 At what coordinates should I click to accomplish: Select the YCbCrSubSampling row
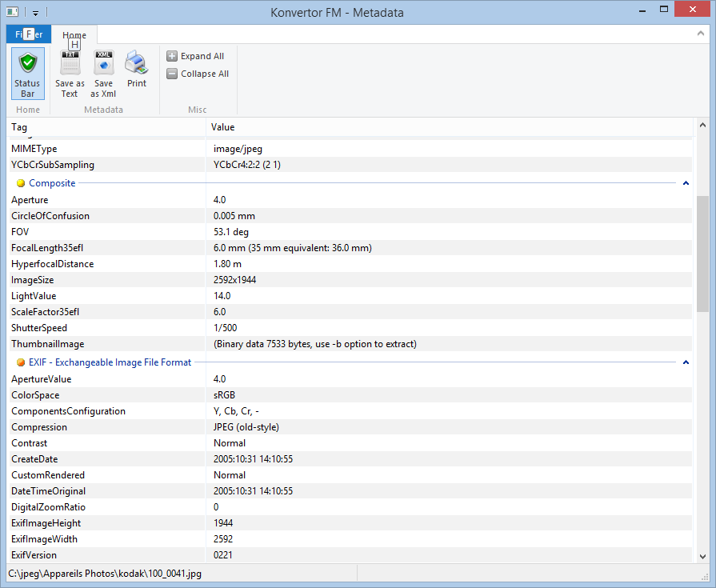pyautogui.click(x=350, y=165)
